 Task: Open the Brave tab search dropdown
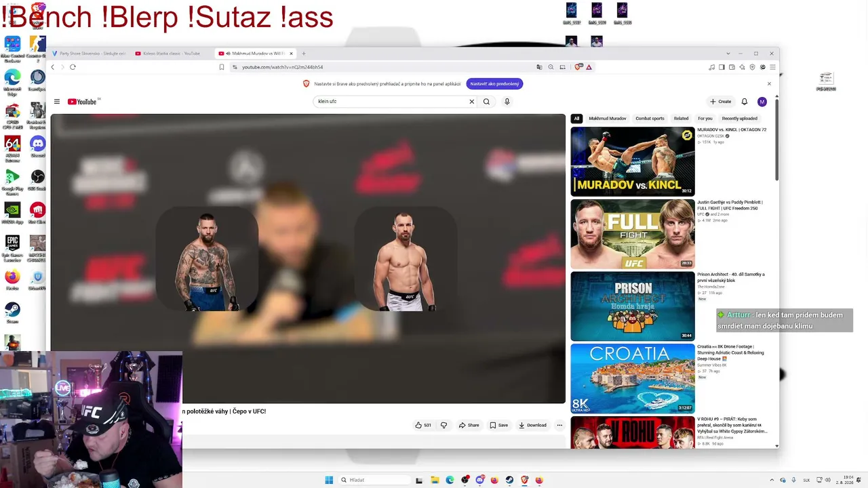728,54
